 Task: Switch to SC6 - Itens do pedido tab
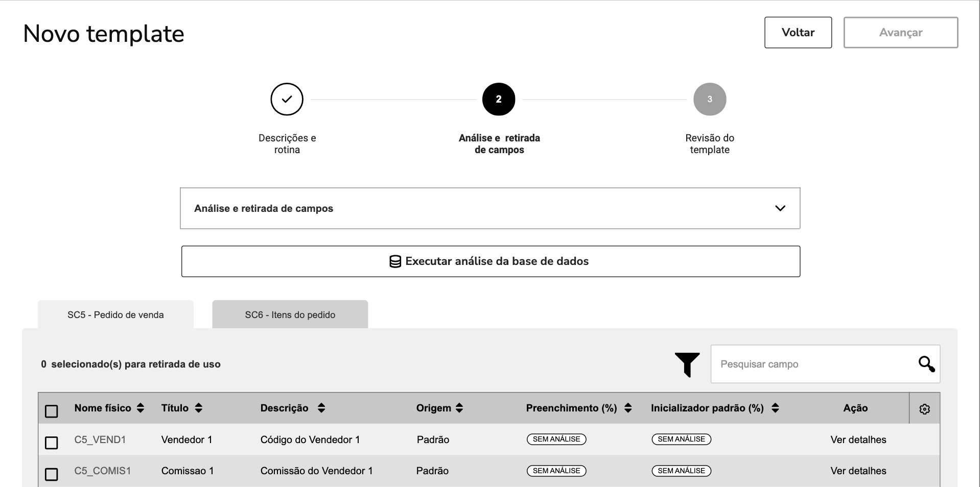[x=290, y=314]
